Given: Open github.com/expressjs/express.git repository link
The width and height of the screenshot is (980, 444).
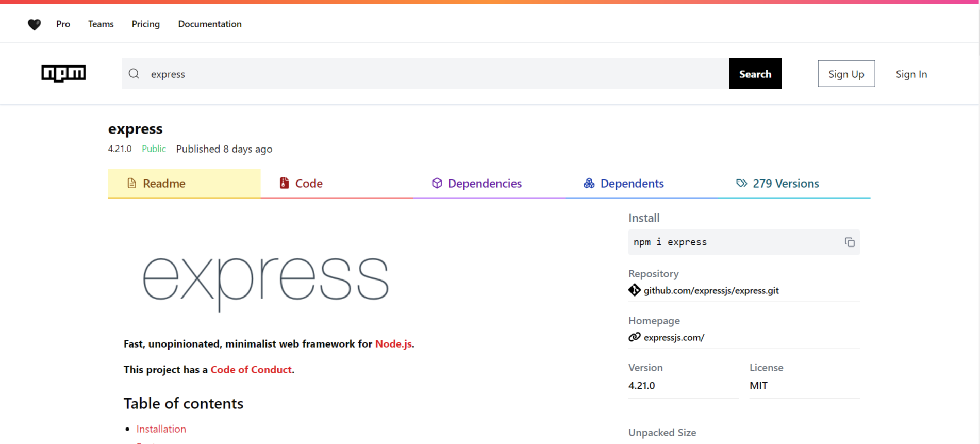Looking at the screenshot, I should click(x=711, y=290).
